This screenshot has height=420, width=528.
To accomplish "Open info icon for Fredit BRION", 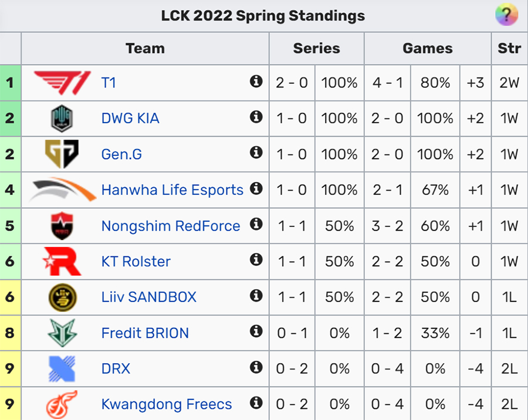I will coord(256,331).
